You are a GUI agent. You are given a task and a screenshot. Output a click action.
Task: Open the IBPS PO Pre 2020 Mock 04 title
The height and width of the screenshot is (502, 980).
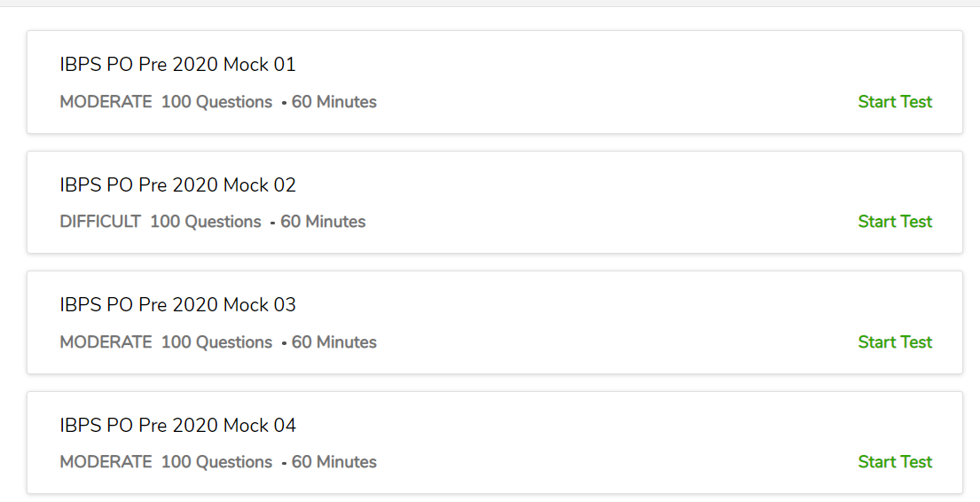point(177,426)
